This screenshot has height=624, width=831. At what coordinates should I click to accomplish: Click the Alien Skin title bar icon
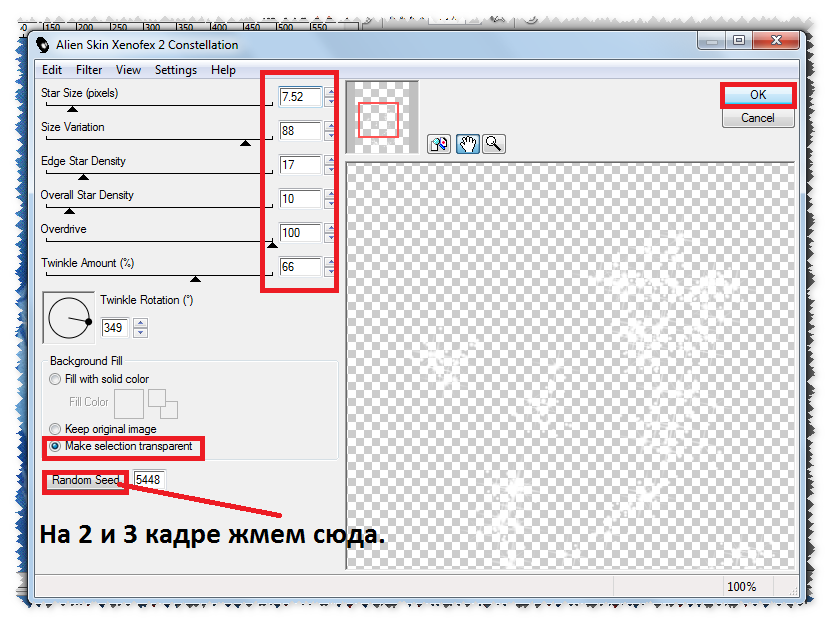(43, 45)
